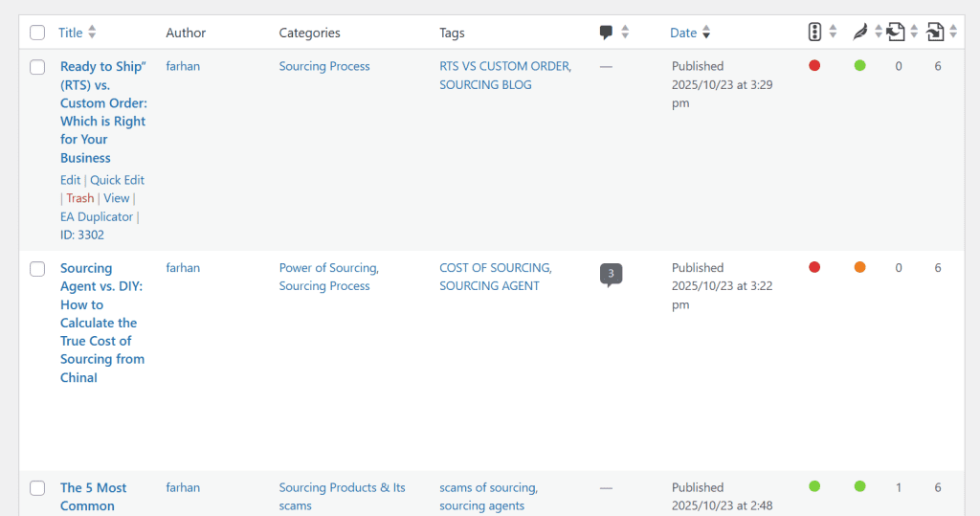Click Published 2025/10/23 at 2:48 date
980x516 pixels.
click(x=722, y=497)
